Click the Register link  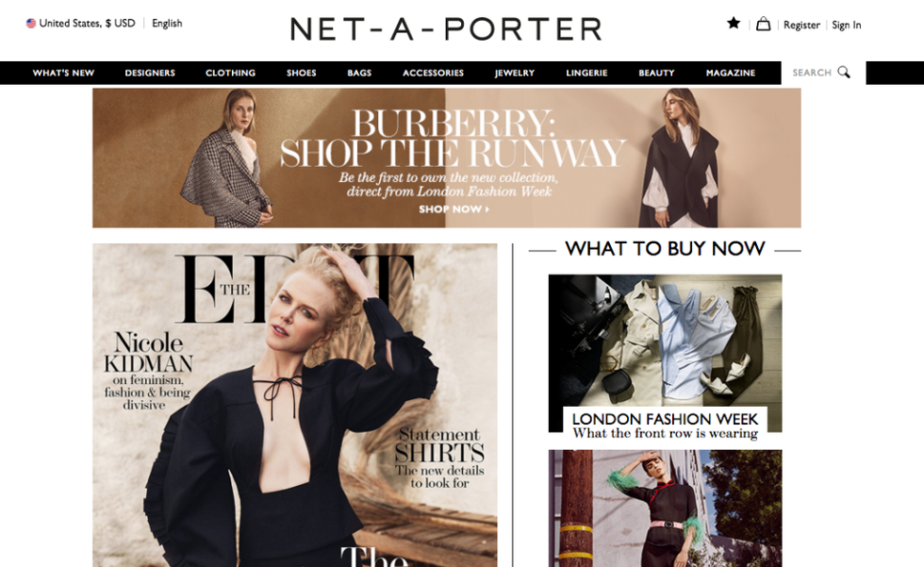pos(801,25)
